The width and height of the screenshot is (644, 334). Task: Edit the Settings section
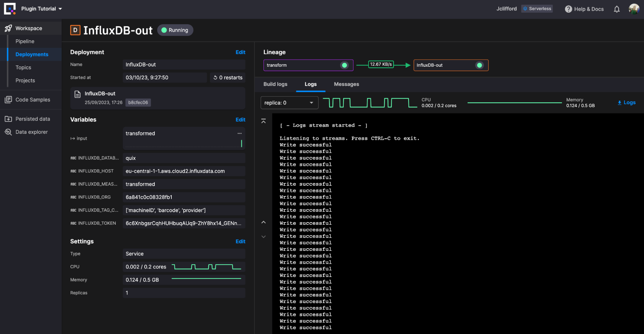coord(240,241)
